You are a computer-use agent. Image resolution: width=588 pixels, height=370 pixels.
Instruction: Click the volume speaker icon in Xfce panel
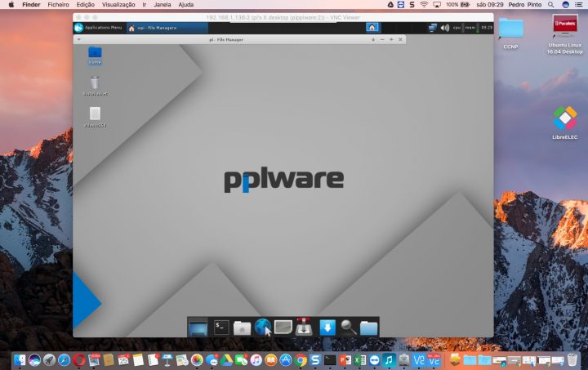(445, 28)
